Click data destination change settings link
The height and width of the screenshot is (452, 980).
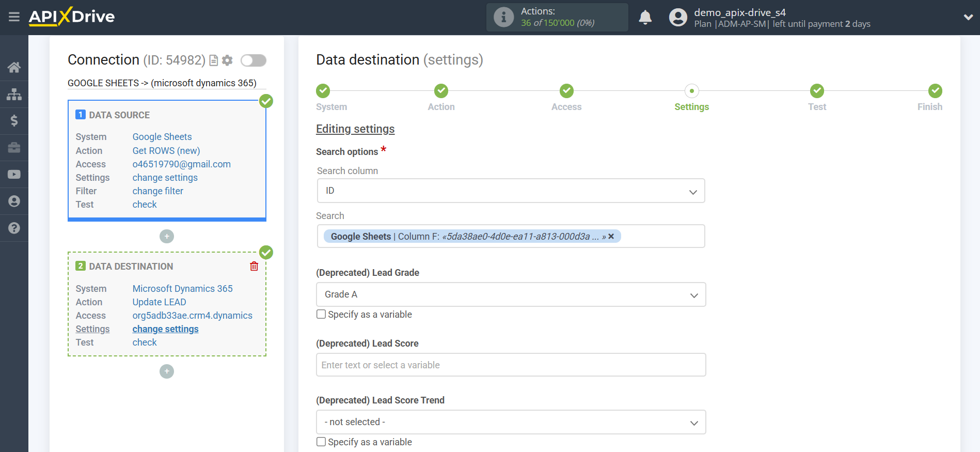[165, 329]
